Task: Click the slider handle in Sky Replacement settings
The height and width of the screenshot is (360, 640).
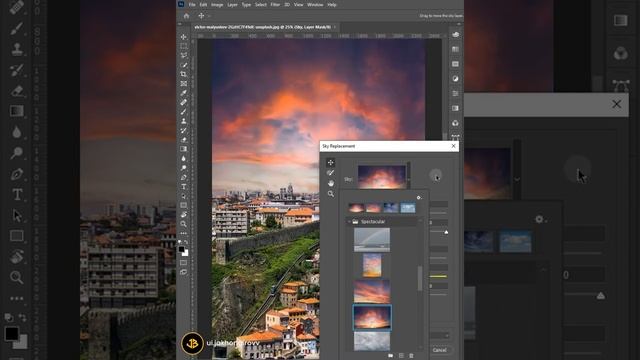Action: pos(446,232)
